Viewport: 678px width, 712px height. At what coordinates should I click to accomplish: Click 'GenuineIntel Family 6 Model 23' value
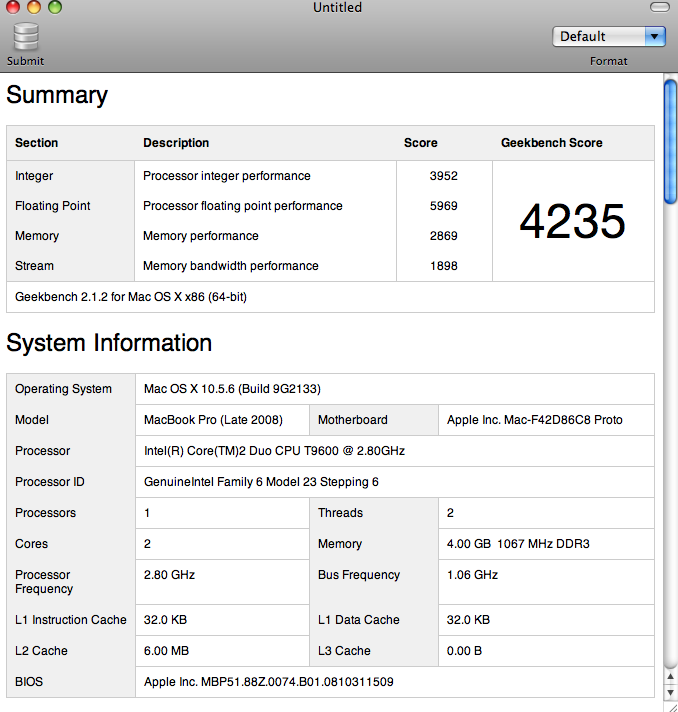(x=261, y=482)
